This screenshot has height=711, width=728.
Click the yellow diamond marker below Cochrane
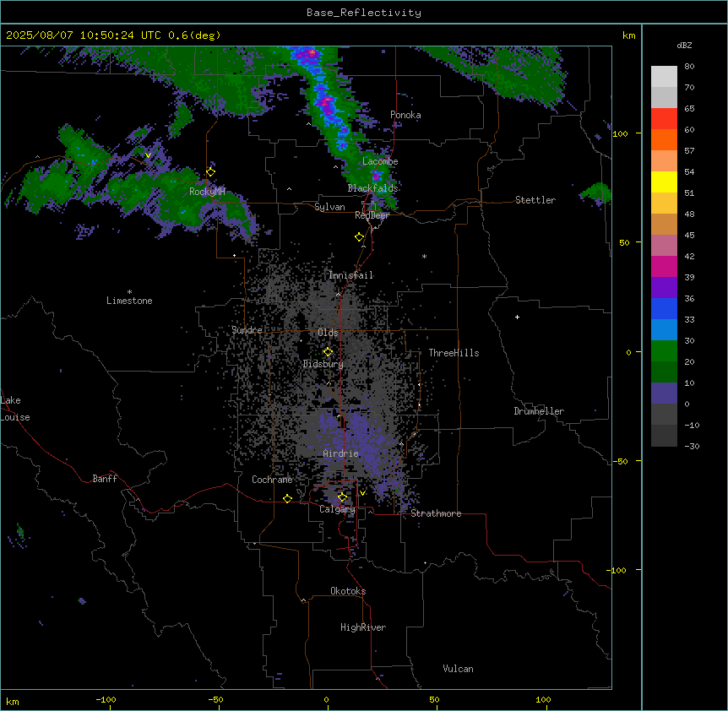(x=287, y=498)
